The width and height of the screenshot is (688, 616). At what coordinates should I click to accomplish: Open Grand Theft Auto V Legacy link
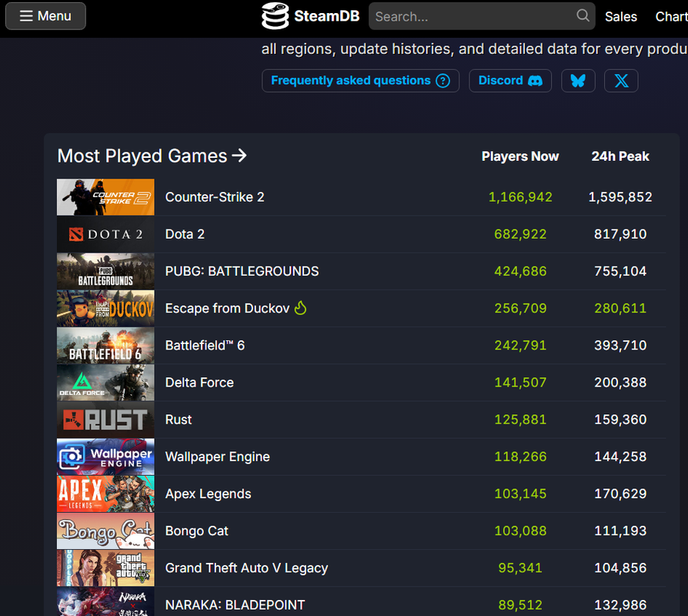coord(246,568)
